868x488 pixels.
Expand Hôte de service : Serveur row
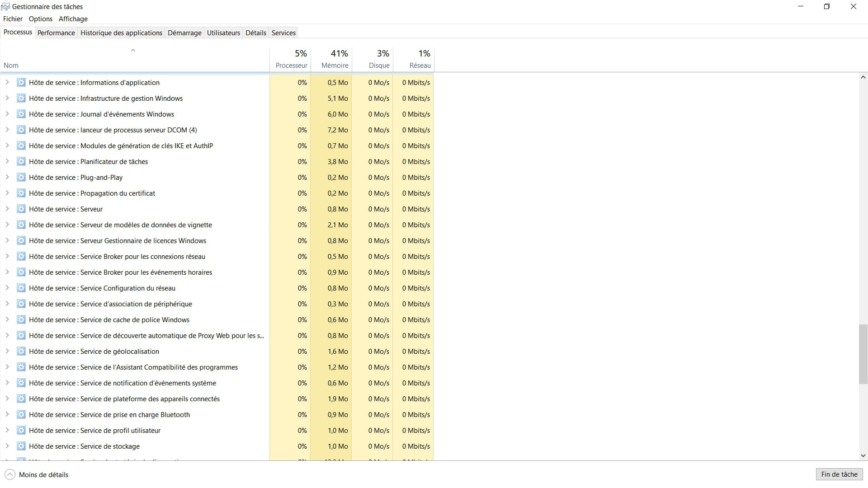coord(7,209)
